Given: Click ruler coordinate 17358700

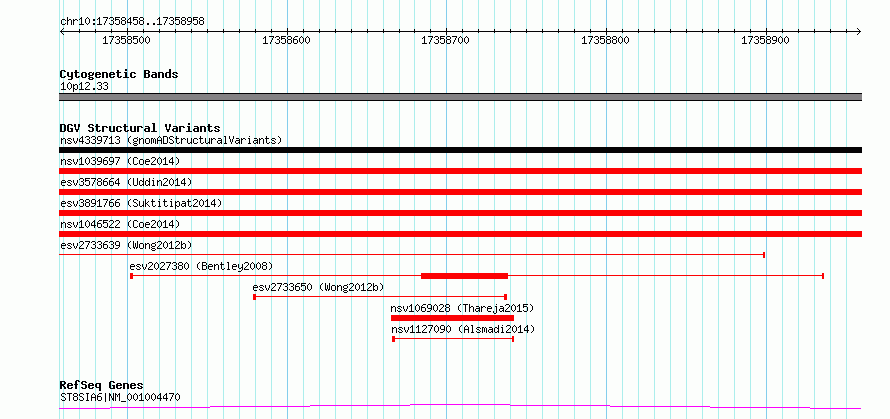Looking at the screenshot, I should point(446,41).
